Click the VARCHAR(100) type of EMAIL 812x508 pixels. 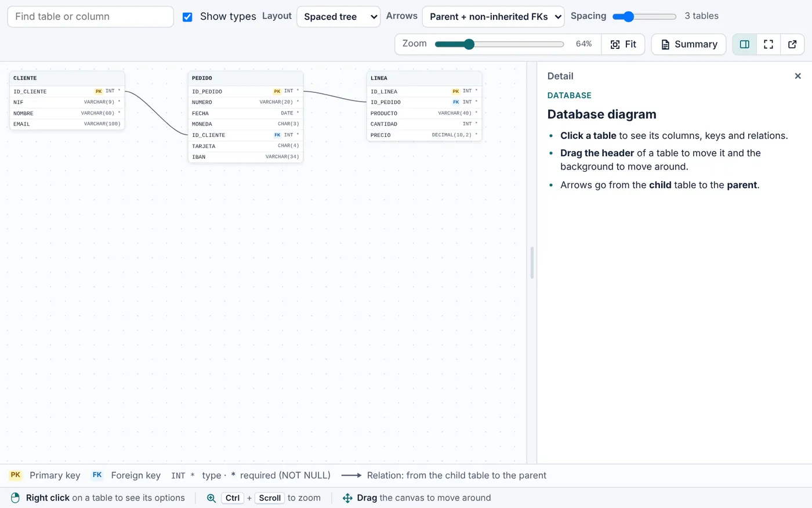point(102,124)
